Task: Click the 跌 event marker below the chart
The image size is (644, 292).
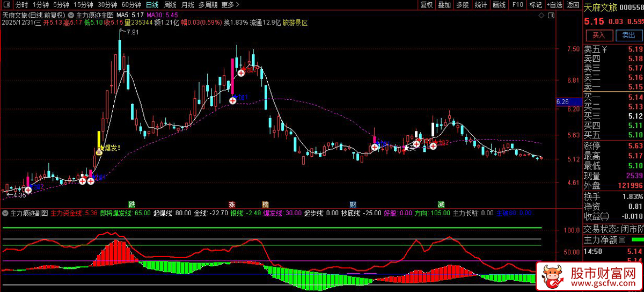Action: 131,205
